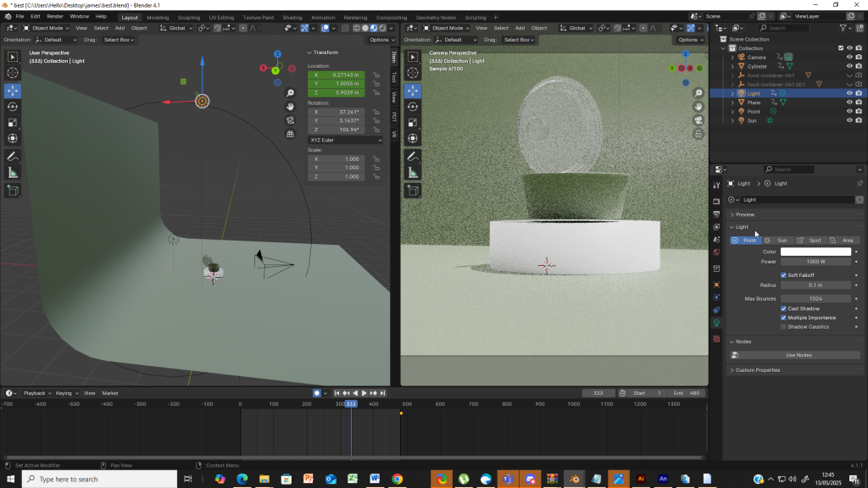Enable the Shadow Caustics checkbox
Viewport: 868px width, 488px height.
tap(783, 326)
